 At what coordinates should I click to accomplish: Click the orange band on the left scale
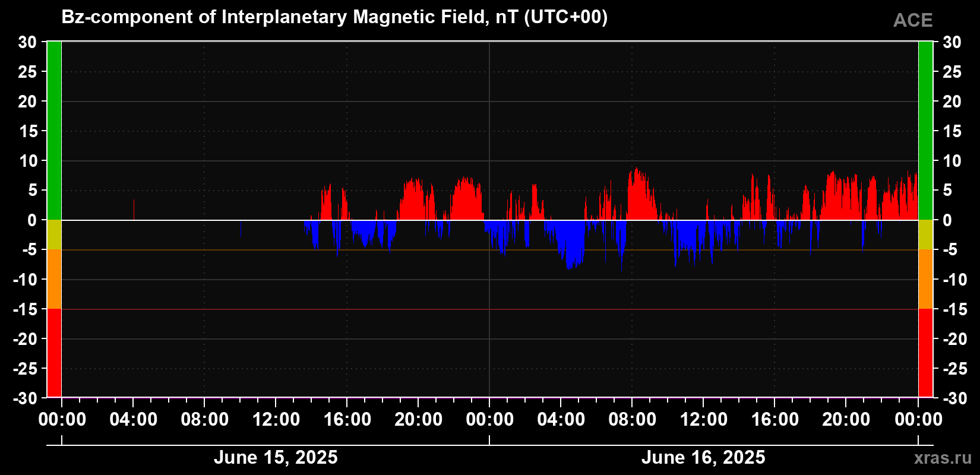click(x=54, y=279)
